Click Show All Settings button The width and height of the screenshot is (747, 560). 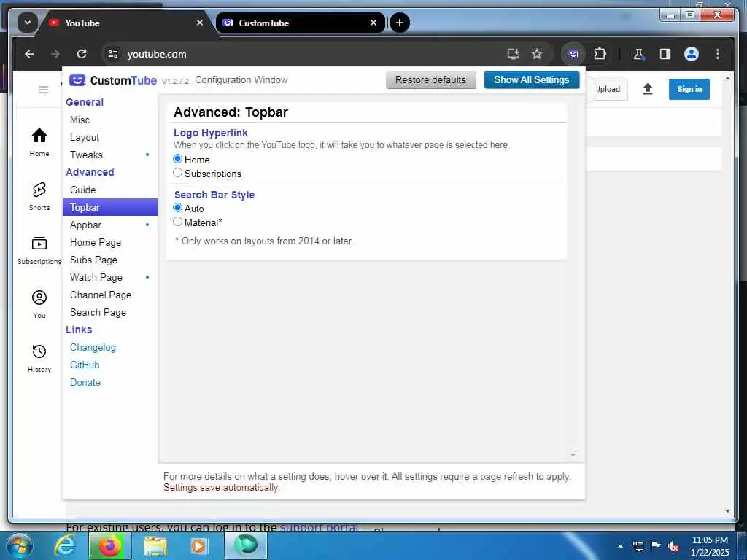tap(532, 79)
